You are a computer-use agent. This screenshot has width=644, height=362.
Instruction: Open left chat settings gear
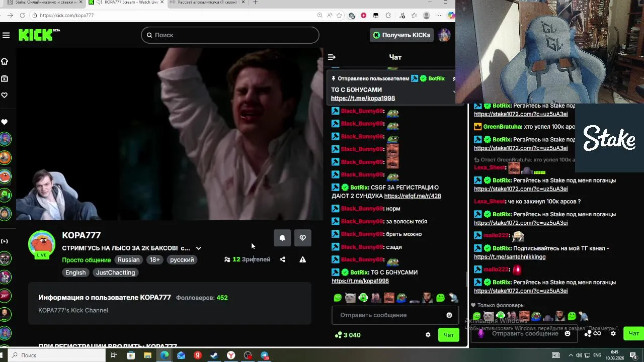pyautogui.click(x=428, y=335)
